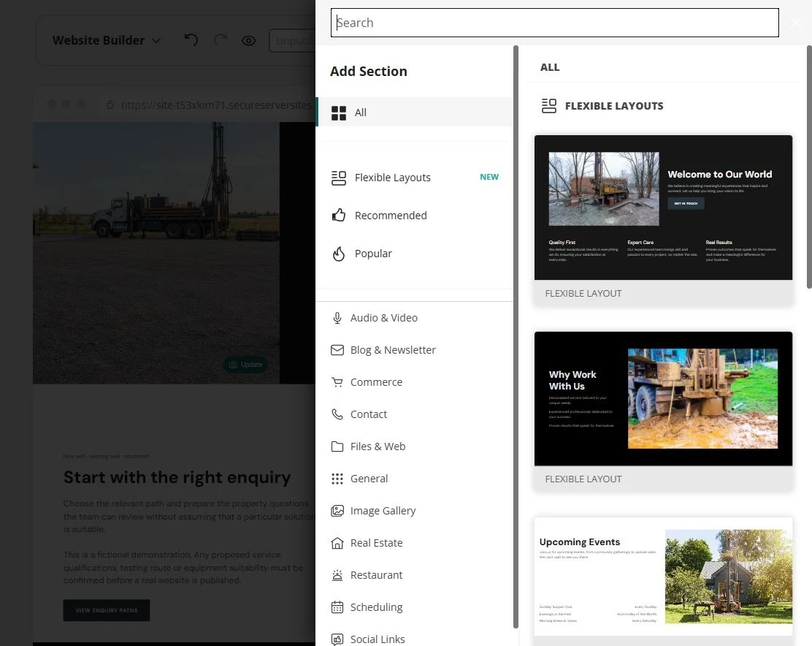Open the Social Links category

[414, 639]
